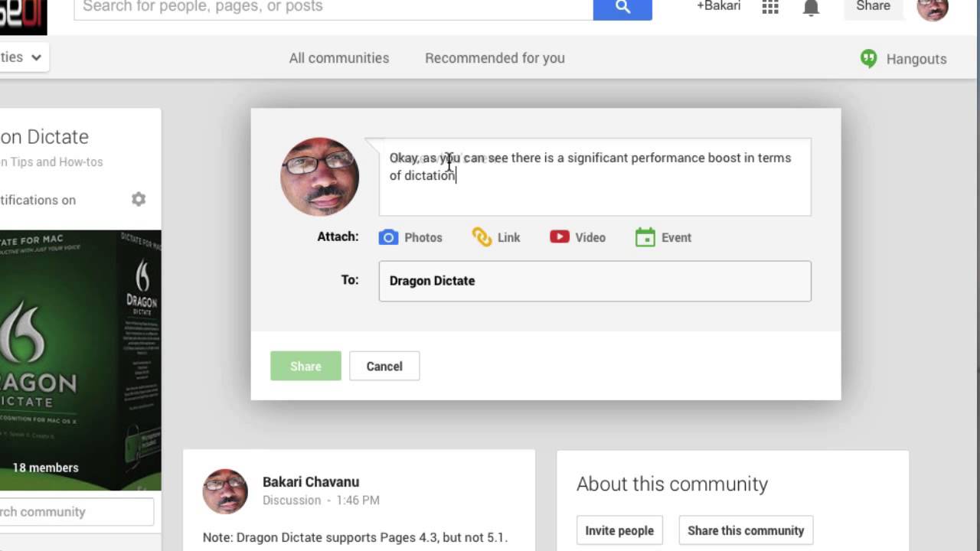The image size is (980, 551).
Task: Click Share this community button
Action: (x=746, y=530)
